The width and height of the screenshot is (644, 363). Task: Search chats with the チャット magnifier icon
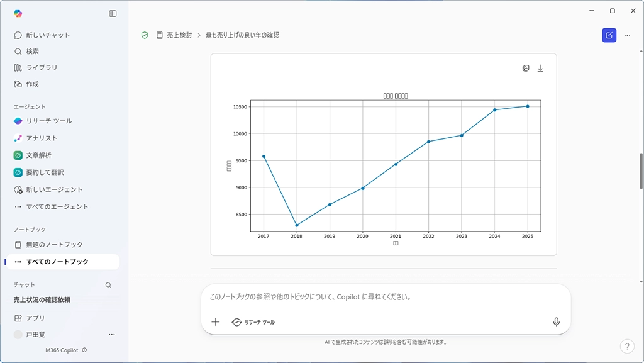[108, 285]
